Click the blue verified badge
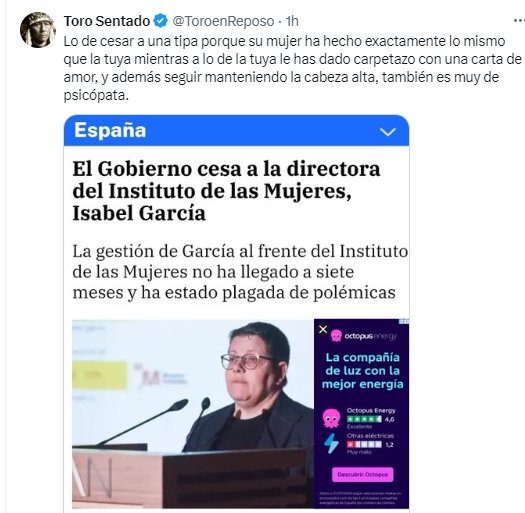Screen dimensions: 525x513 click(x=161, y=21)
